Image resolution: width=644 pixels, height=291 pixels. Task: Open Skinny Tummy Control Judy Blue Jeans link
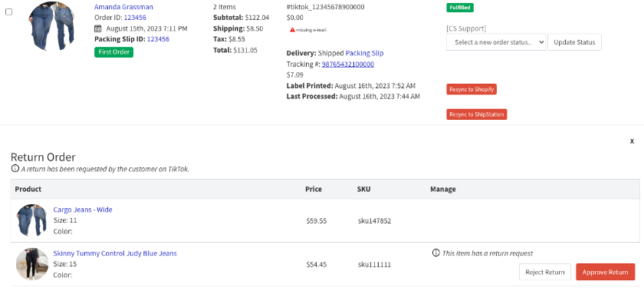click(x=115, y=253)
